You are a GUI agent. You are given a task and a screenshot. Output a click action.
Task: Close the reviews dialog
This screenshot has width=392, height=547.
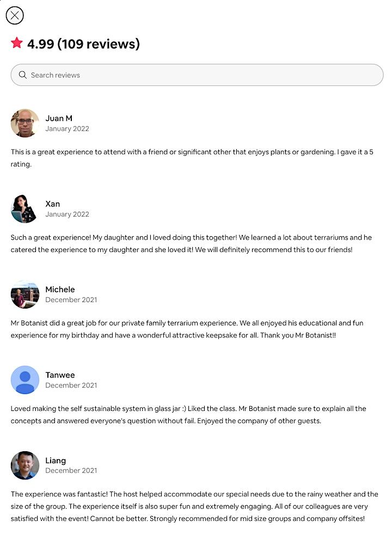click(15, 16)
